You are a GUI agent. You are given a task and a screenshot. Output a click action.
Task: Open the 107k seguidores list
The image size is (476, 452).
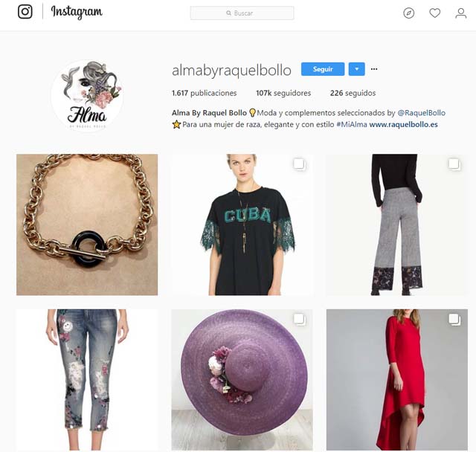(x=283, y=93)
